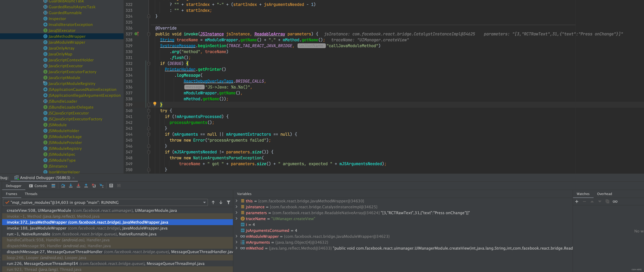Open Inspector class in the project tree
This screenshot has width=644, height=272.
click(x=57, y=19)
